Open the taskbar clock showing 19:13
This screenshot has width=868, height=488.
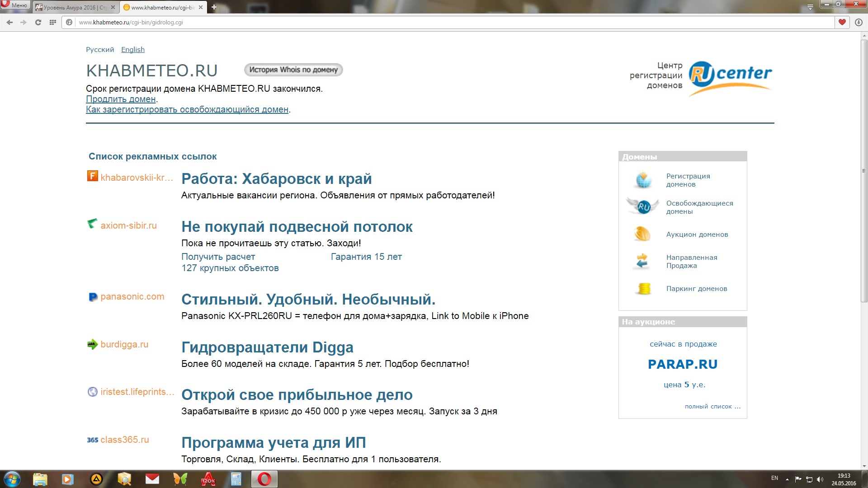[844, 479]
